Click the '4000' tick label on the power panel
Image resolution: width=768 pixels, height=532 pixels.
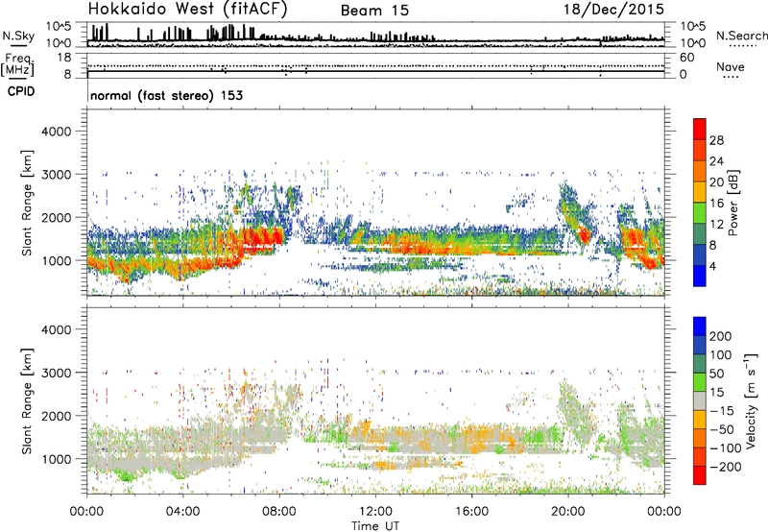click(56, 132)
